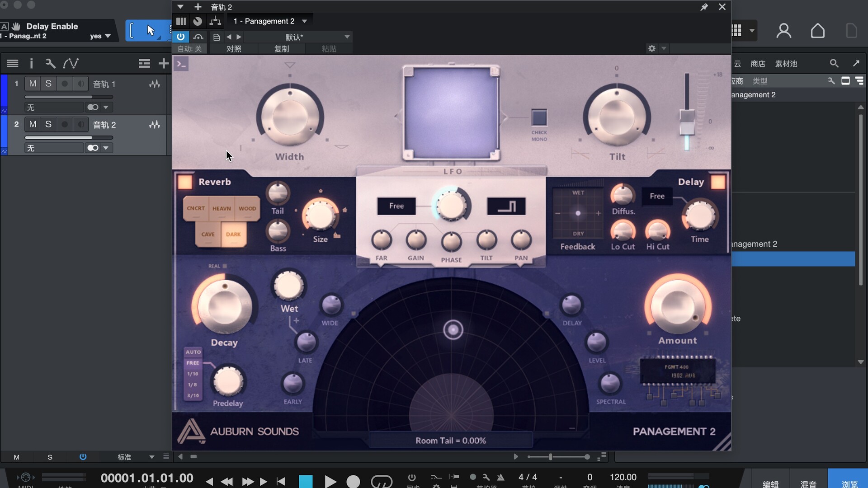Click the wrench options icon in track toolbar
Image resolution: width=868 pixels, height=488 pixels.
pos(50,63)
